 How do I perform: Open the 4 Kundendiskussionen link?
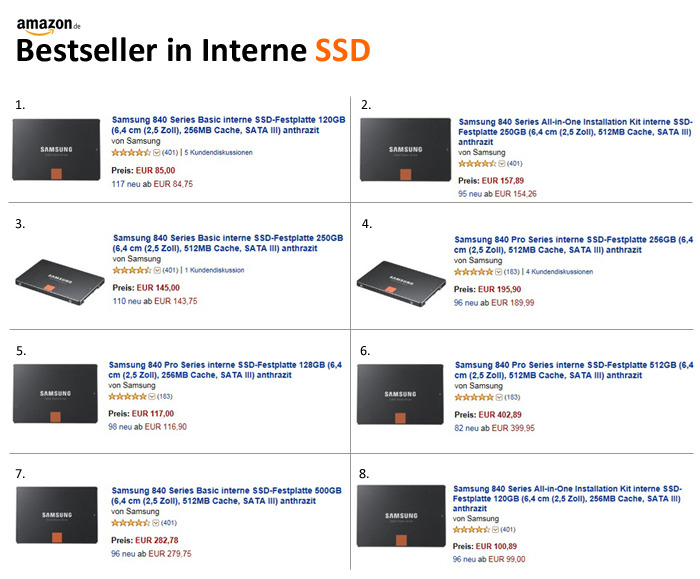[x=559, y=272]
